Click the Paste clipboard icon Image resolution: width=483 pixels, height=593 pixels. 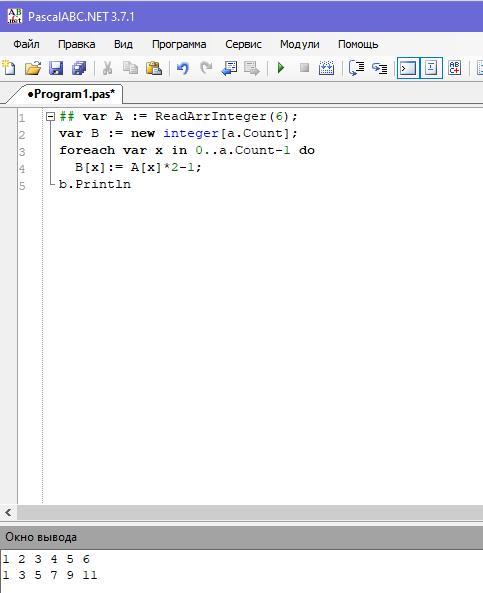[x=154, y=68]
